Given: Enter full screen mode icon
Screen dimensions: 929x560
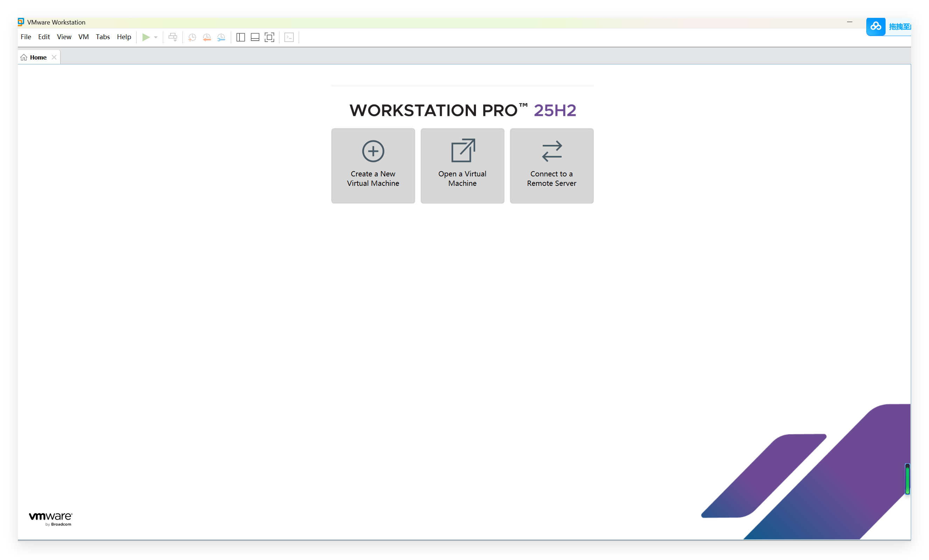Looking at the screenshot, I should coord(269,37).
